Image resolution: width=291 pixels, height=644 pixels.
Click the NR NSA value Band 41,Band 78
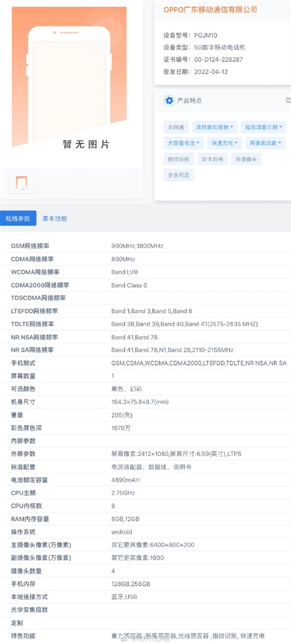click(134, 337)
